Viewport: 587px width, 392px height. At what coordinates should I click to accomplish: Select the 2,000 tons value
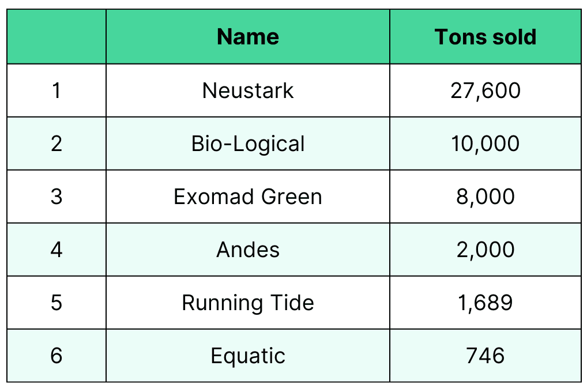click(485, 250)
